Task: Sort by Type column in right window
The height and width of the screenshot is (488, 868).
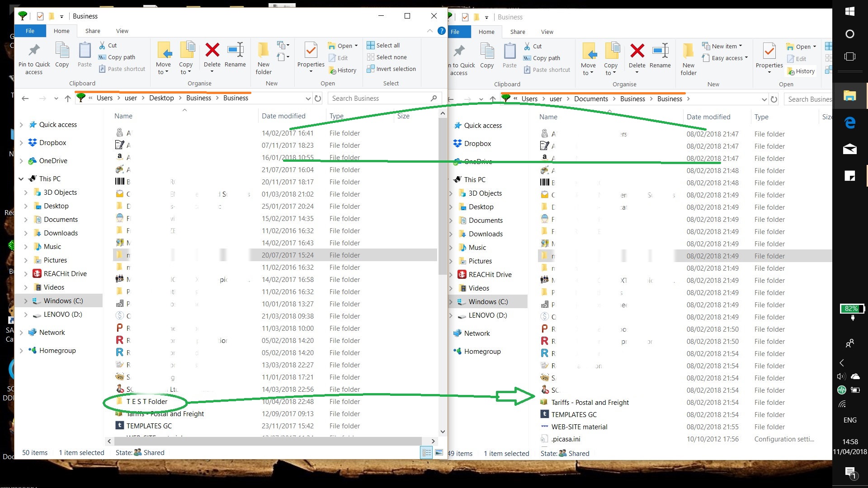Action: [761, 117]
